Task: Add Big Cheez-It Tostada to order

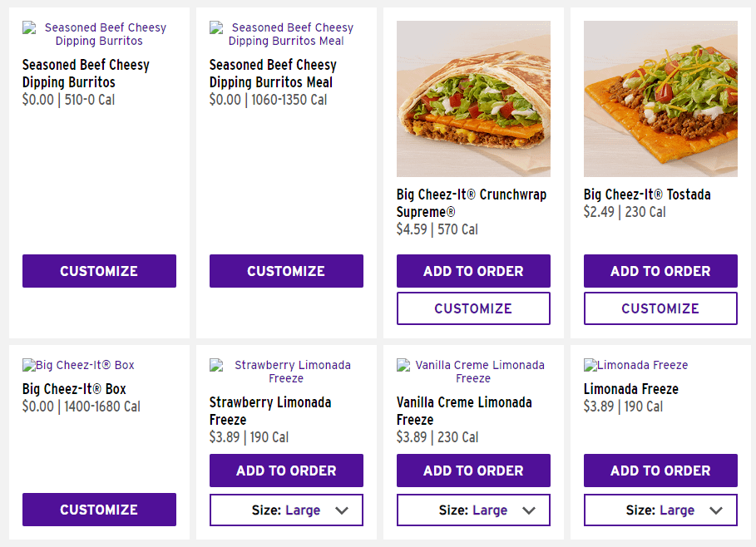Action: click(660, 271)
